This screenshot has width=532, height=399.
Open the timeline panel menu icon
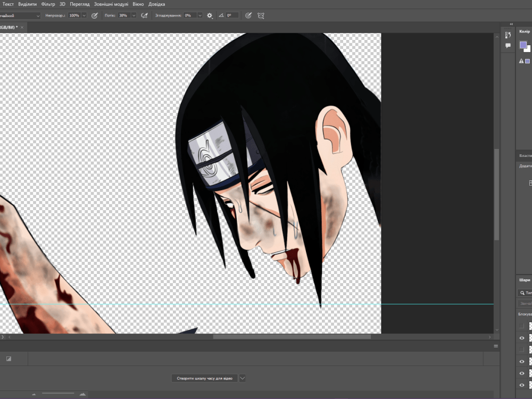coord(496,346)
